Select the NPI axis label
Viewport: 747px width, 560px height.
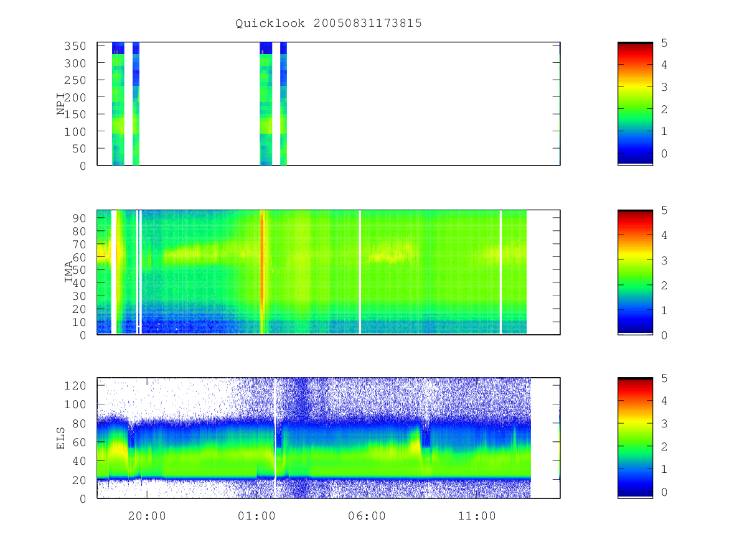click(61, 104)
